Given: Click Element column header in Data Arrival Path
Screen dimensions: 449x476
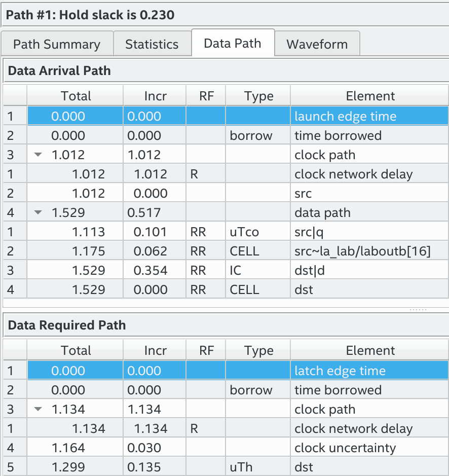Looking at the screenshot, I should point(370,96).
